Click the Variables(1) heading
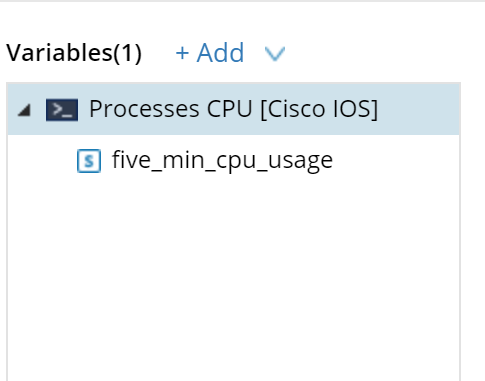 click(x=74, y=53)
